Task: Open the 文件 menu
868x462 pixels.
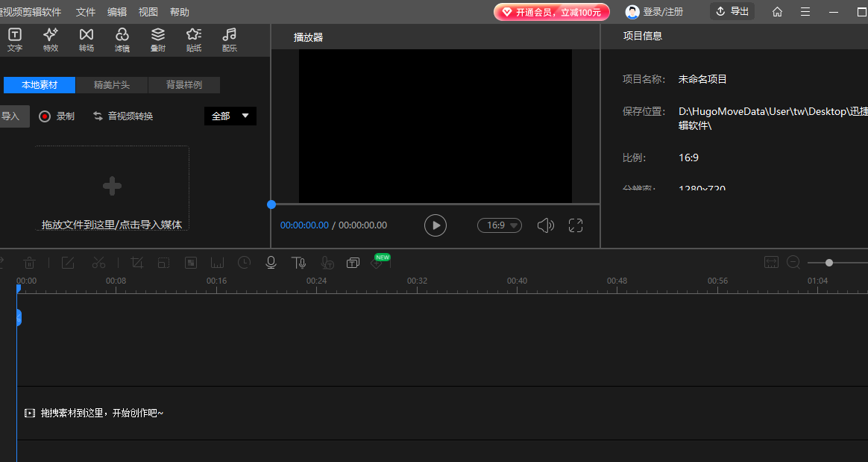Action: 86,12
